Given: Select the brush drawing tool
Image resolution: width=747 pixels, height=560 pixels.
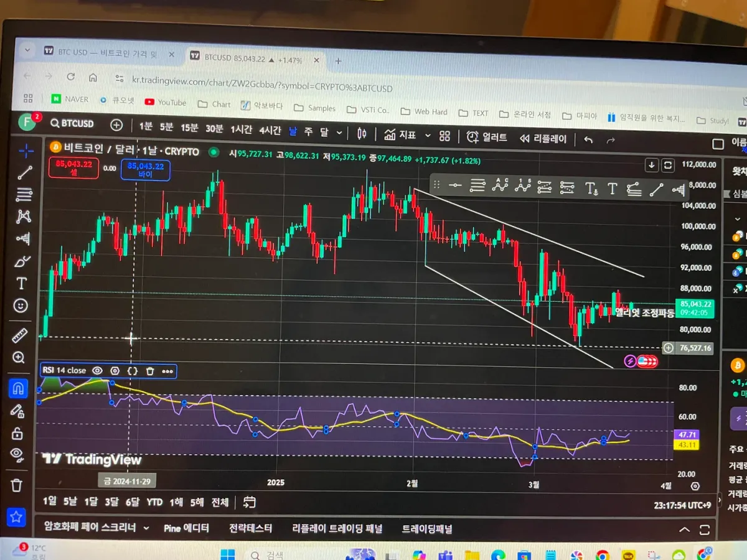Looking at the screenshot, I should pyautogui.click(x=22, y=260).
